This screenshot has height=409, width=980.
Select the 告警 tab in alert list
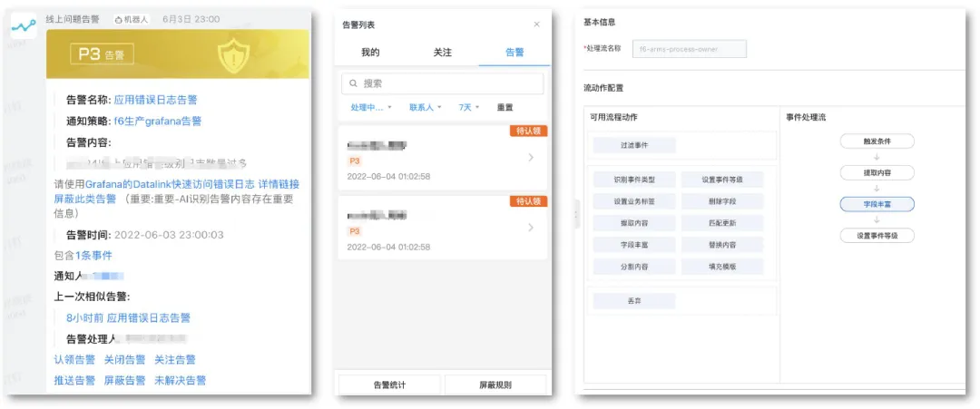514,53
